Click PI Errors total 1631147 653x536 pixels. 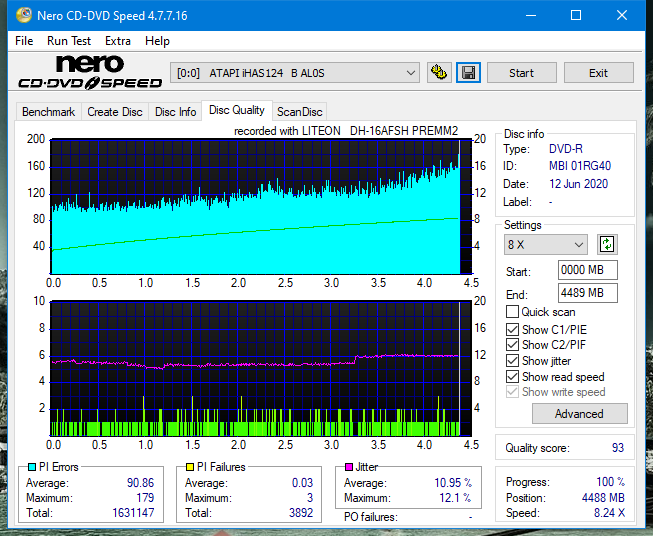coord(133,513)
